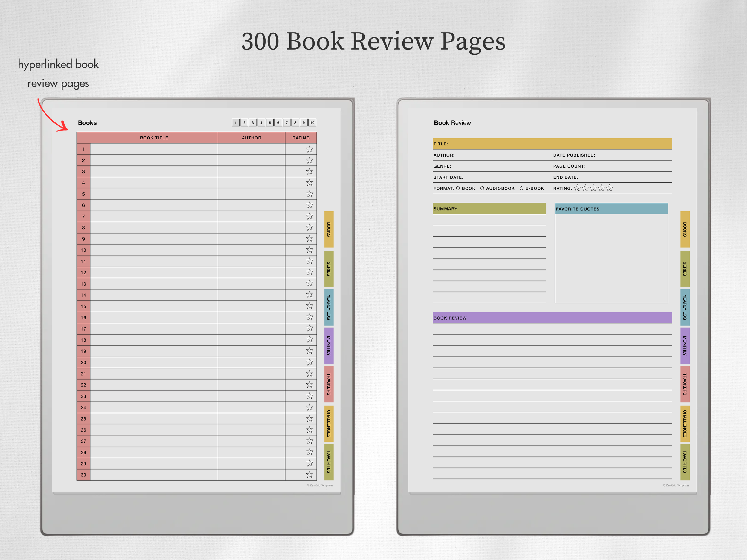The image size is (747, 560).
Task: Open MONTHLY tab on Books page
Action: [x=329, y=346]
